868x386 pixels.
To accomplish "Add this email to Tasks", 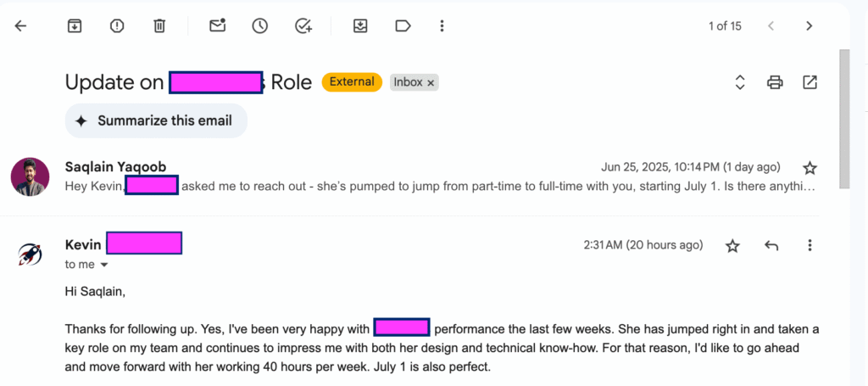I will (x=303, y=25).
